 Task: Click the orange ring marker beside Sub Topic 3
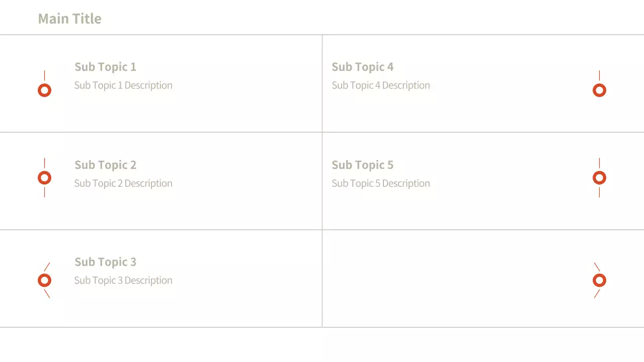pos(44,280)
